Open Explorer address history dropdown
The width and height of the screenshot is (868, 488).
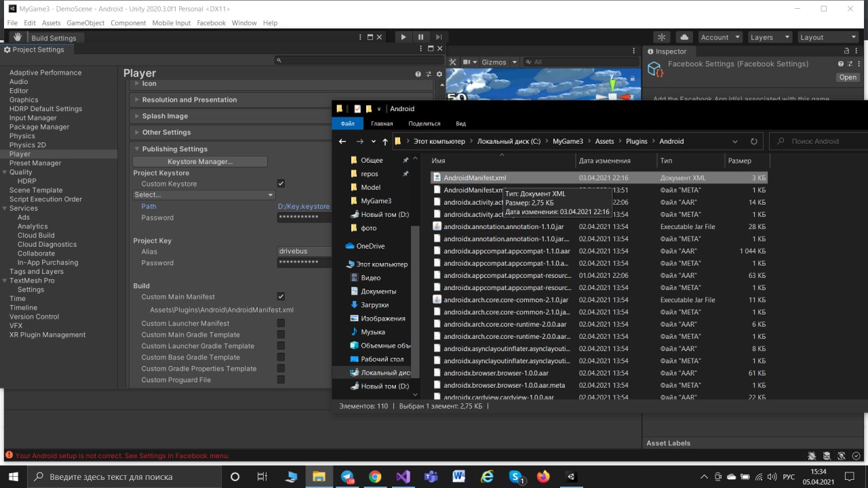tap(735, 142)
